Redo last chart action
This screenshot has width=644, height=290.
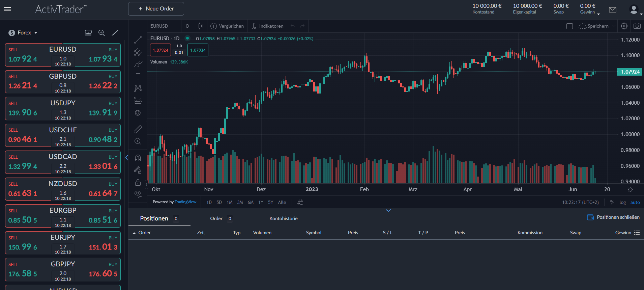click(x=302, y=26)
